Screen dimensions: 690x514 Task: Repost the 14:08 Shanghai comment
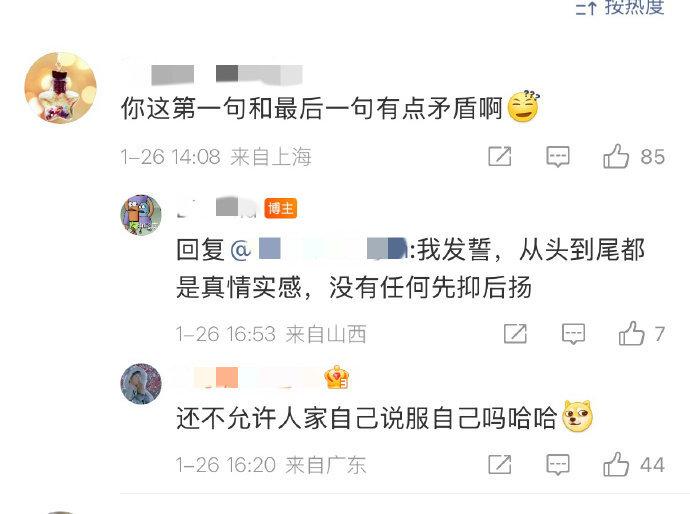coord(500,156)
